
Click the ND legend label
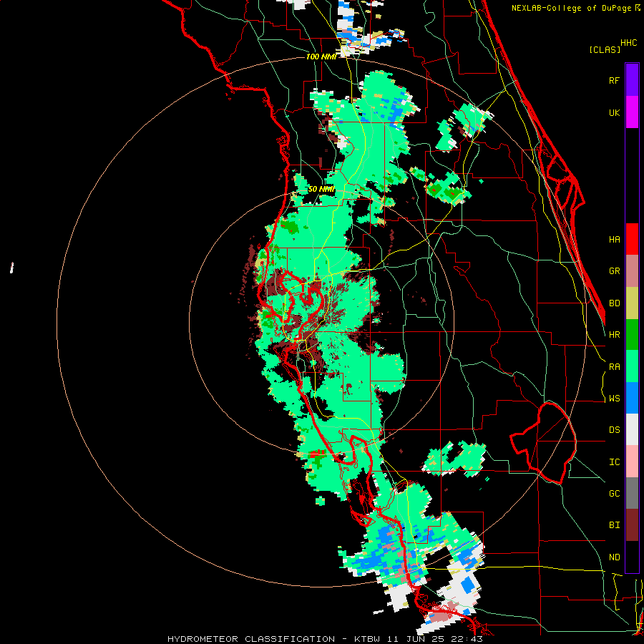click(614, 557)
